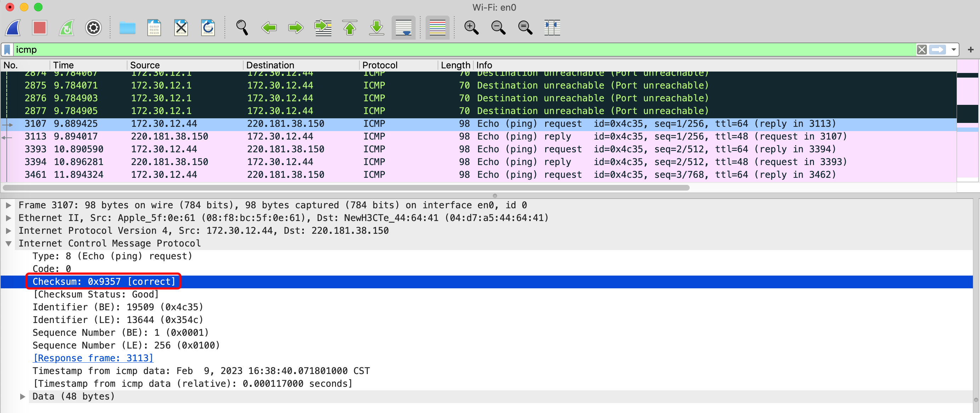Restart the current capture
Screen dimensions: 980x413
click(67, 27)
